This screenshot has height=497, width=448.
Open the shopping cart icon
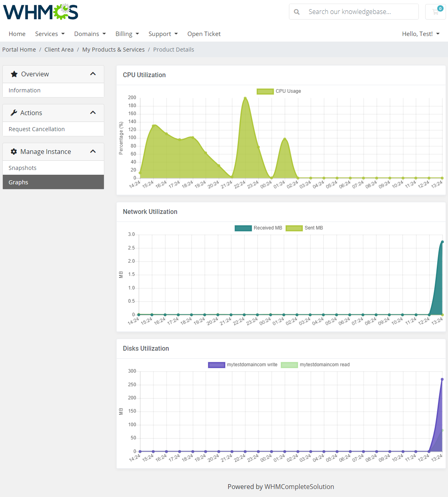(x=436, y=12)
